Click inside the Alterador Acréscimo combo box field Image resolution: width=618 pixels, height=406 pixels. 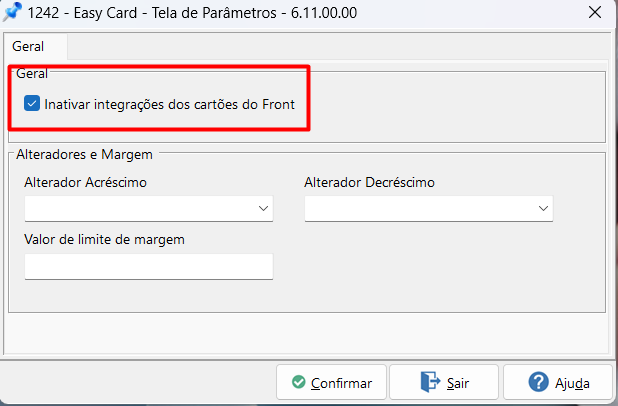(x=140, y=208)
